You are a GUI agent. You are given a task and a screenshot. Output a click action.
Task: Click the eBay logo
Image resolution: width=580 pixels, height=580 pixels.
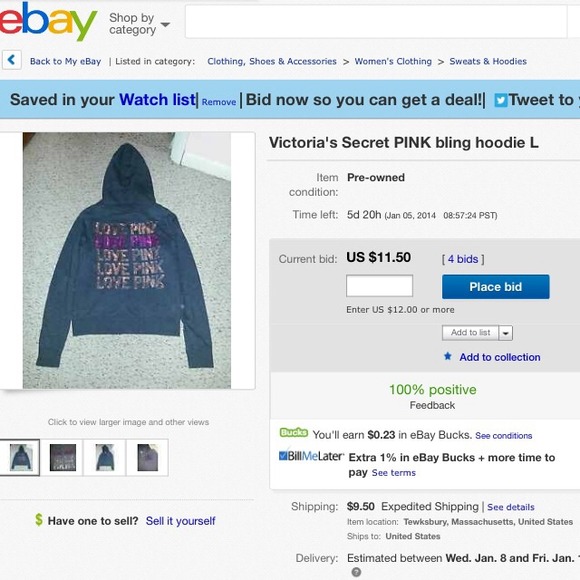pyautogui.click(x=48, y=22)
